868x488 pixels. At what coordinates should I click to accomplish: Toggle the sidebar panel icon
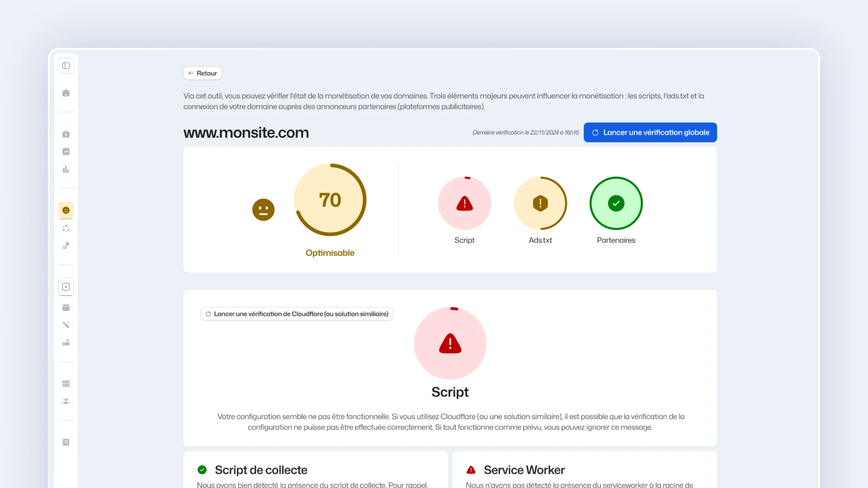[x=66, y=66]
